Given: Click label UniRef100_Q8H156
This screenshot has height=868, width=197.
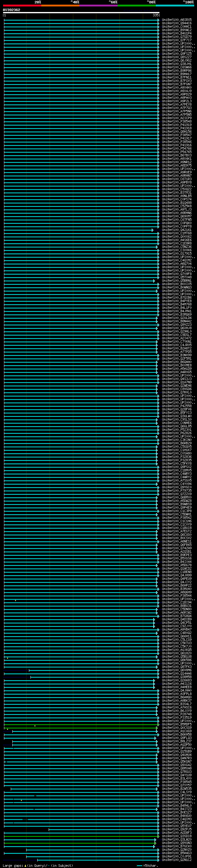Looking at the screenshot, I should (x=177, y=132).
